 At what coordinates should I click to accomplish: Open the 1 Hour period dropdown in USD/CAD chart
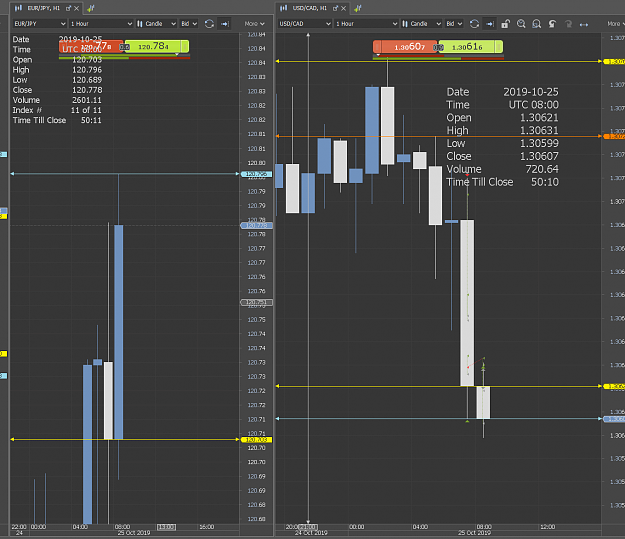pyautogui.click(x=366, y=24)
